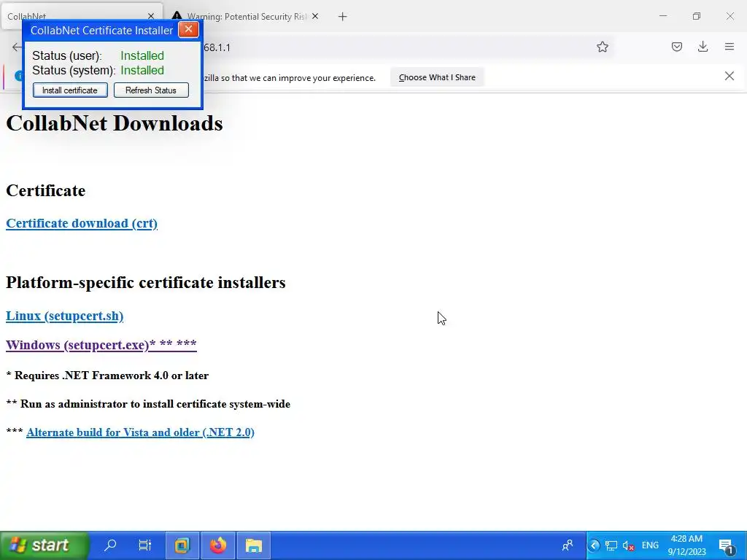
Task: Open the Certificate download (crt) link
Action: click(x=82, y=223)
